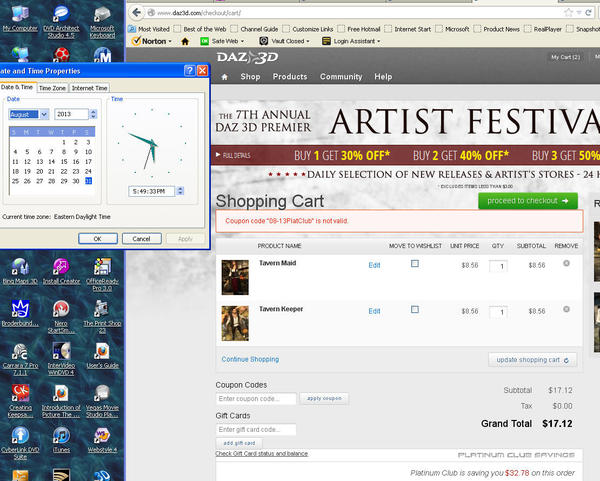Open the Carrara 7 Pro desktop shortcut
Viewport: 600px width, 481px height.
point(20,359)
